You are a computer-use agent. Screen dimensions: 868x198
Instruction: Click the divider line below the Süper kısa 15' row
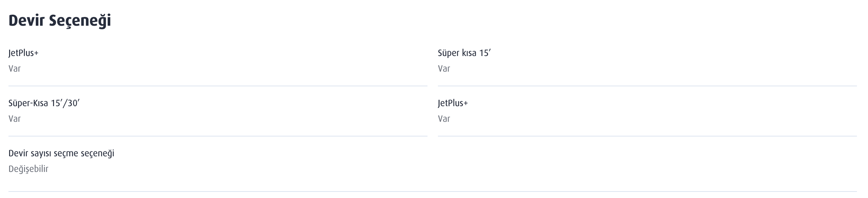647,86
